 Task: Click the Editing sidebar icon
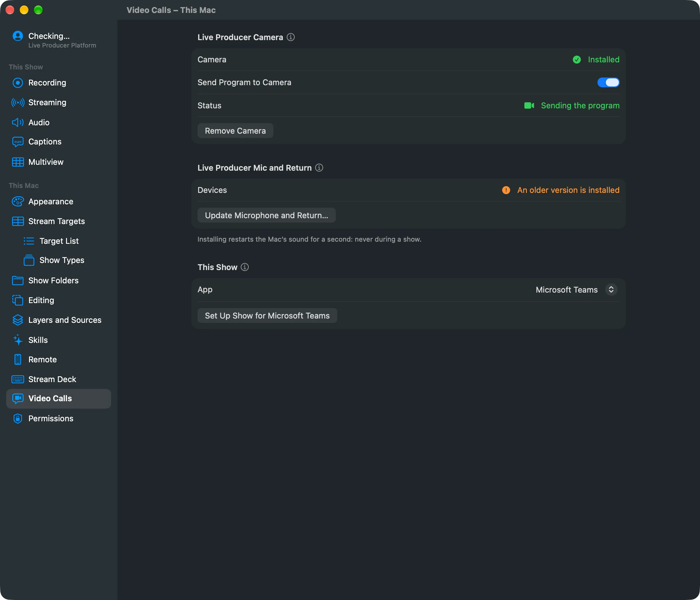pyautogui.click(x=18, y=300)
